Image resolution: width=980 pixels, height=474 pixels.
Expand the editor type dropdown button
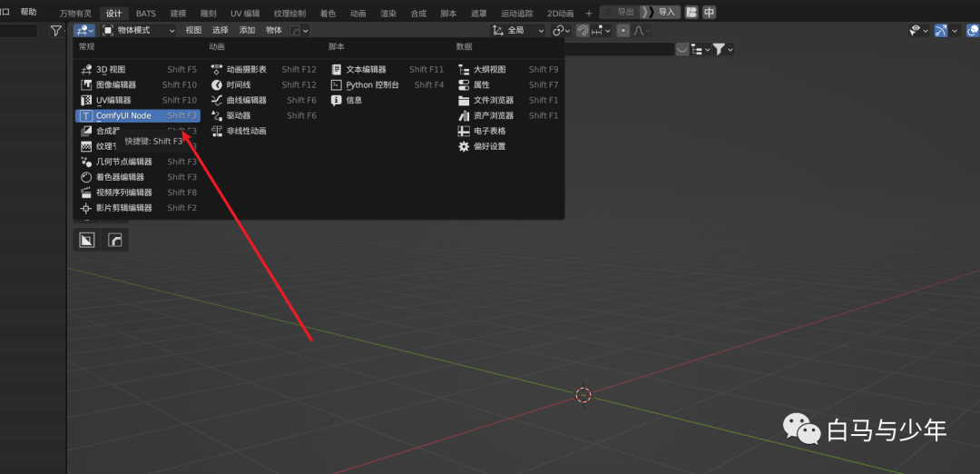click(x=85, y=30)
